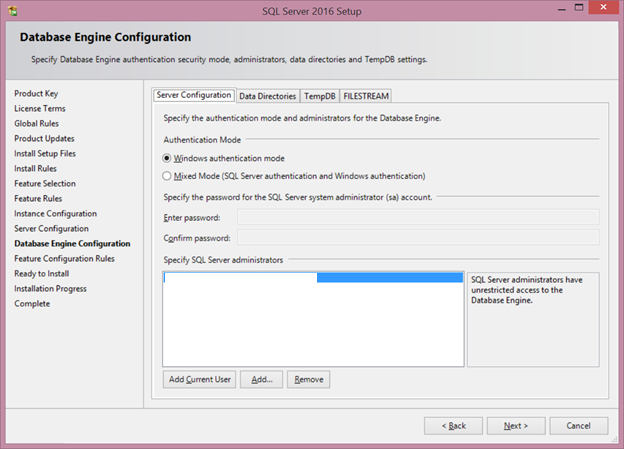The width and height of the screenshot is (625, 449).
Task: Click Product Key step in sidebar
Action: 36,93
